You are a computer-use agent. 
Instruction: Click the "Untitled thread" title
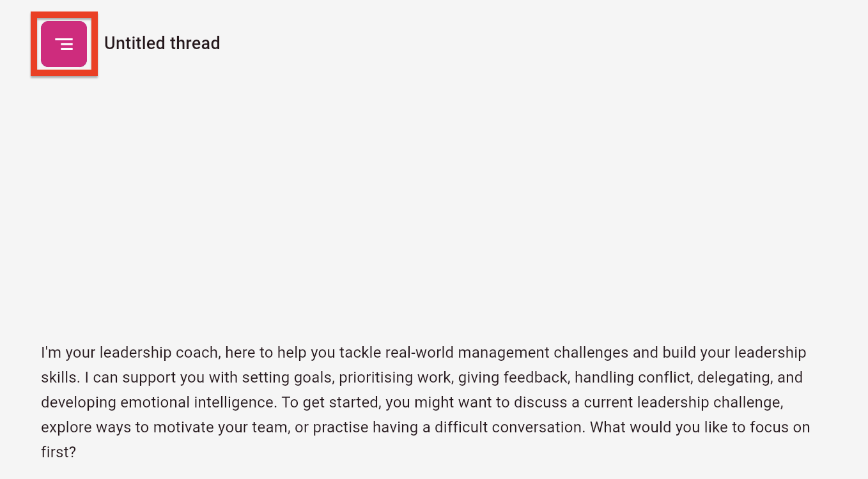pyautogui.click(x=162, y=43)
